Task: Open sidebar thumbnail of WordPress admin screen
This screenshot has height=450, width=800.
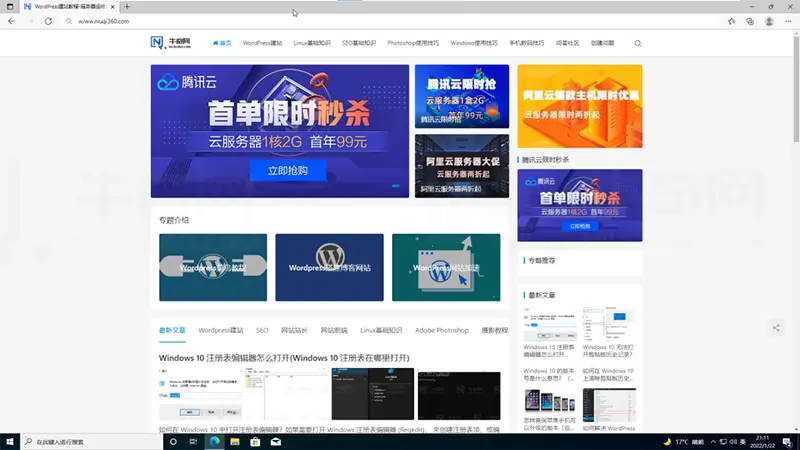Action: tap(609, 405)
